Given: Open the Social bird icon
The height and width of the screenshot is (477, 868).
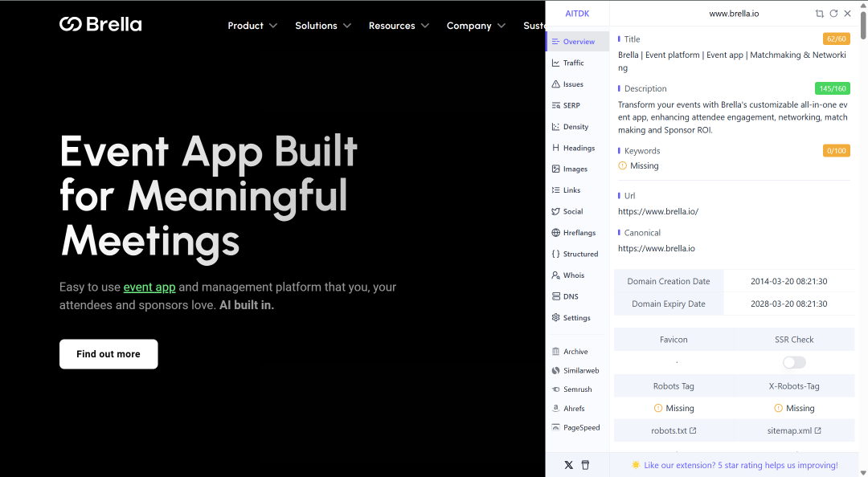Looking at the screenshot, I should (556, 211).
